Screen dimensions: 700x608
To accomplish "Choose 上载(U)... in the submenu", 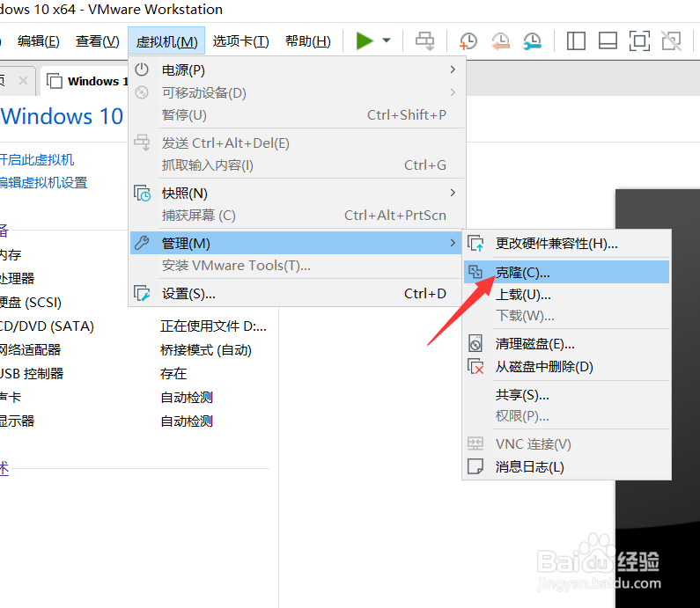I will point(566,295).
